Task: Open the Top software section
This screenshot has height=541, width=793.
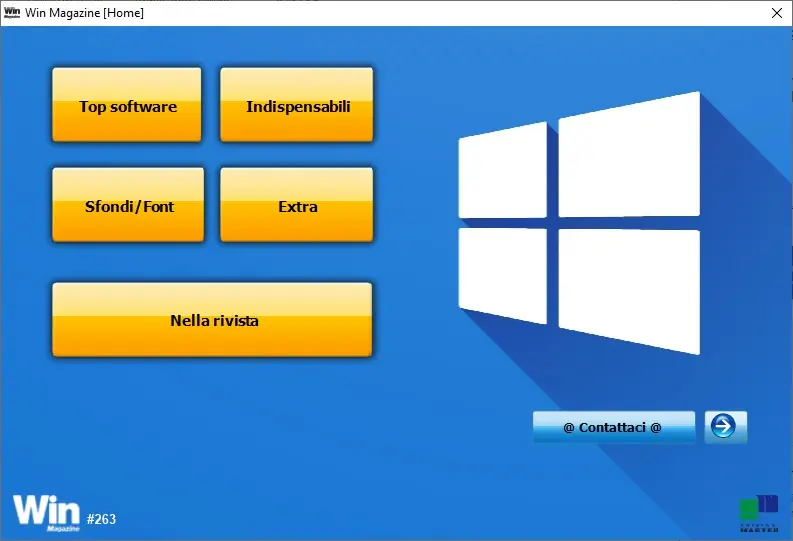Action: pyautogui.click(x=127, y=105)
